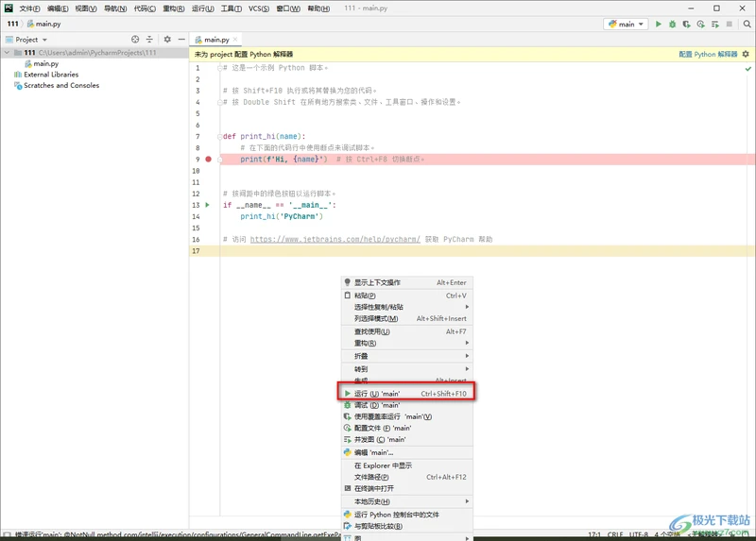Expand the 转到 submenu
The height and width of the screenshot is (541, 756).
(407, 369)
